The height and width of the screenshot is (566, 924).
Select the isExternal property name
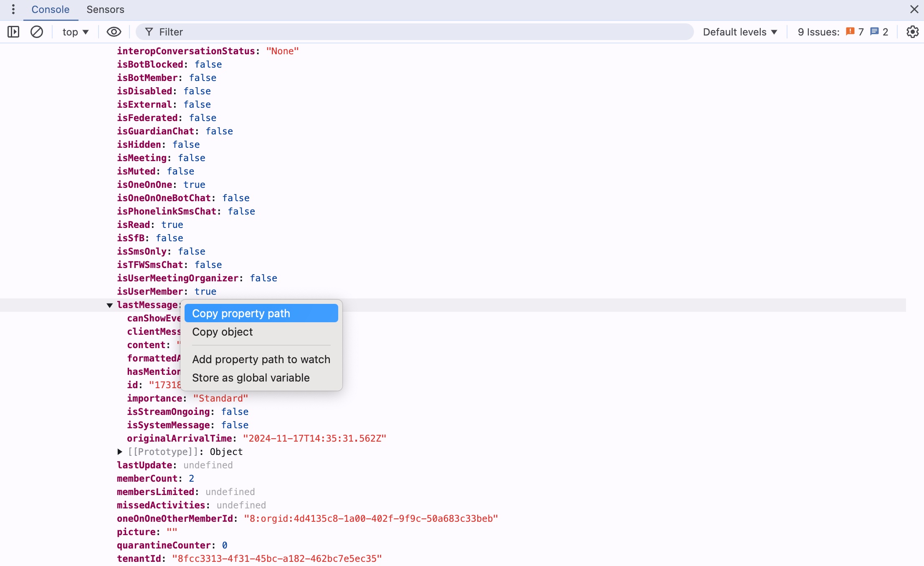pyautogui.click(x=144, y=105)
